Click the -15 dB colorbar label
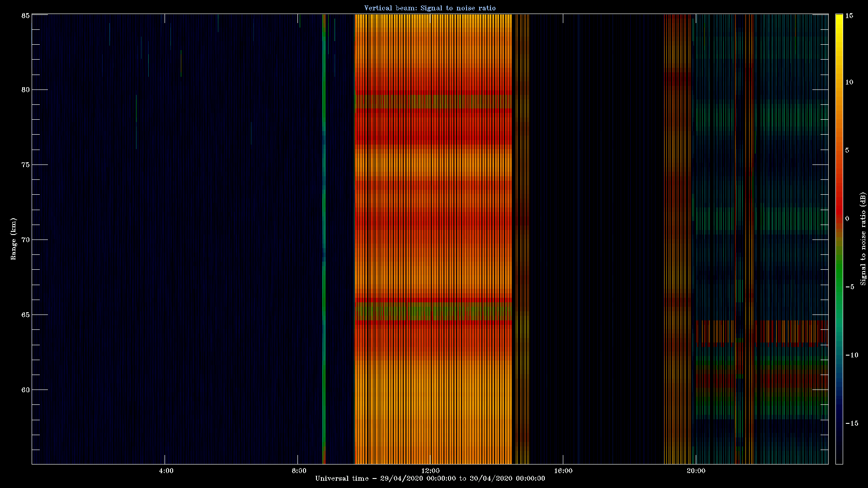Screen dimensions: 868x488 pos(851,423)
